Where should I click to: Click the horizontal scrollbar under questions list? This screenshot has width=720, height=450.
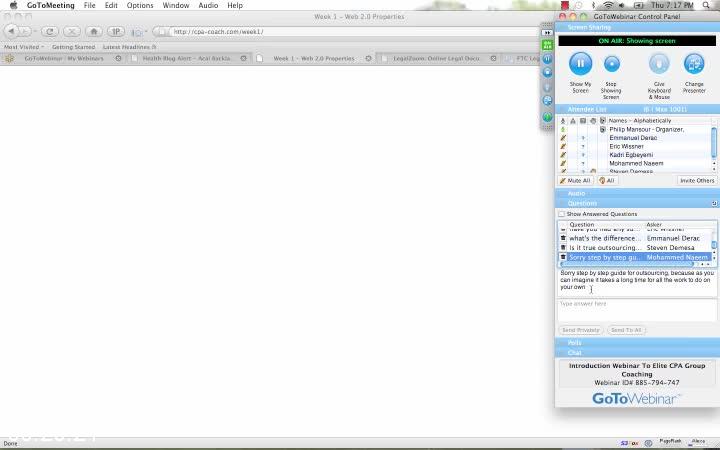[627, 264]
